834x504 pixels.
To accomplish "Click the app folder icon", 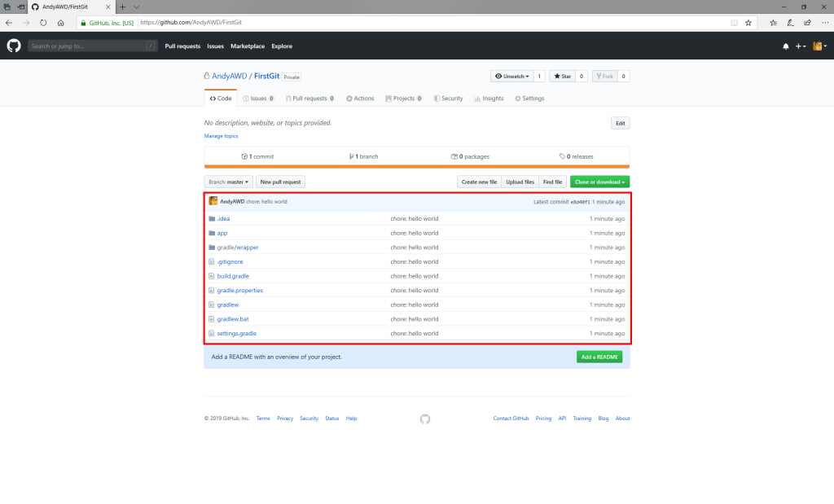I will coord(212,233).
